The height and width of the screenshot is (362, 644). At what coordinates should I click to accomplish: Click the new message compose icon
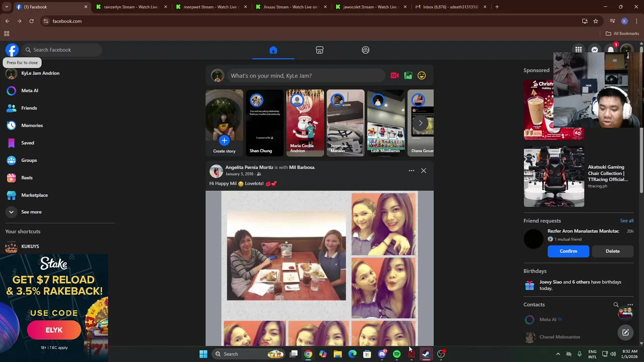(625, 332)
